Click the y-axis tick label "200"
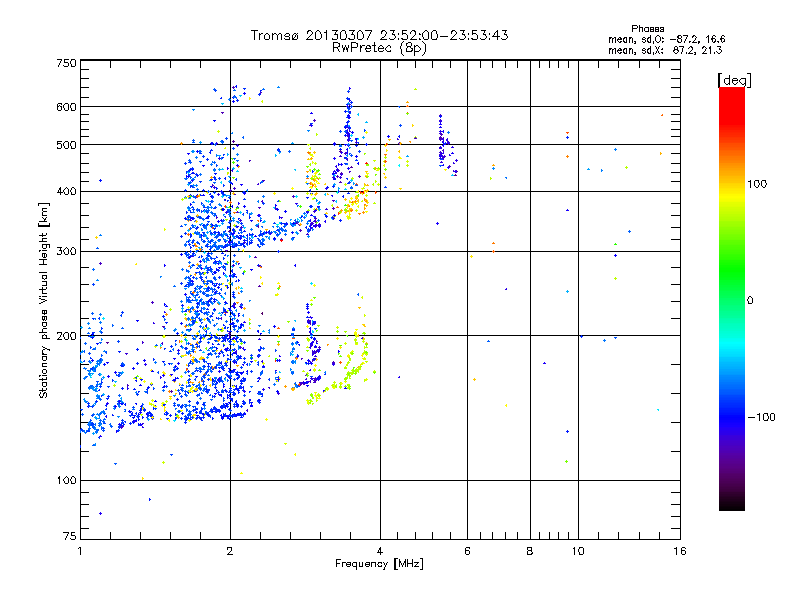 (66, 336)
